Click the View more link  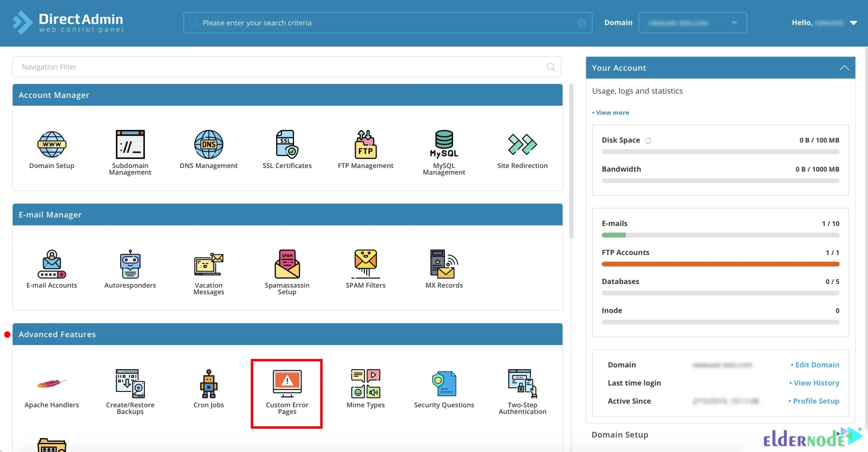click(x=612, y=112)
